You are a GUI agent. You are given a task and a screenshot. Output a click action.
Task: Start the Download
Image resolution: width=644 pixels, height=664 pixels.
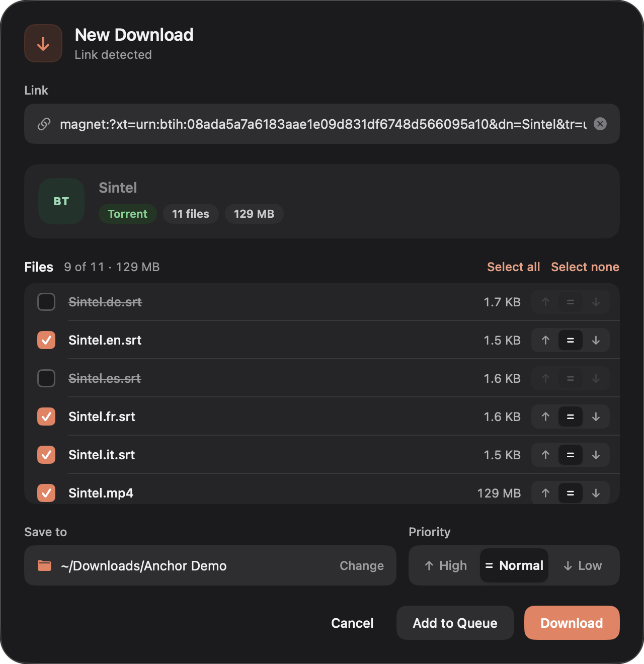572,623
